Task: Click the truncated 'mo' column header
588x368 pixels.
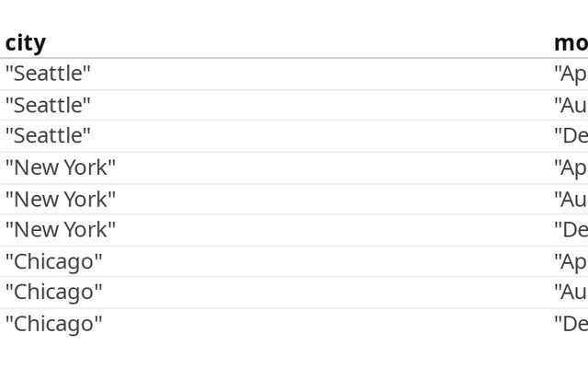Action: coord(571,42)
